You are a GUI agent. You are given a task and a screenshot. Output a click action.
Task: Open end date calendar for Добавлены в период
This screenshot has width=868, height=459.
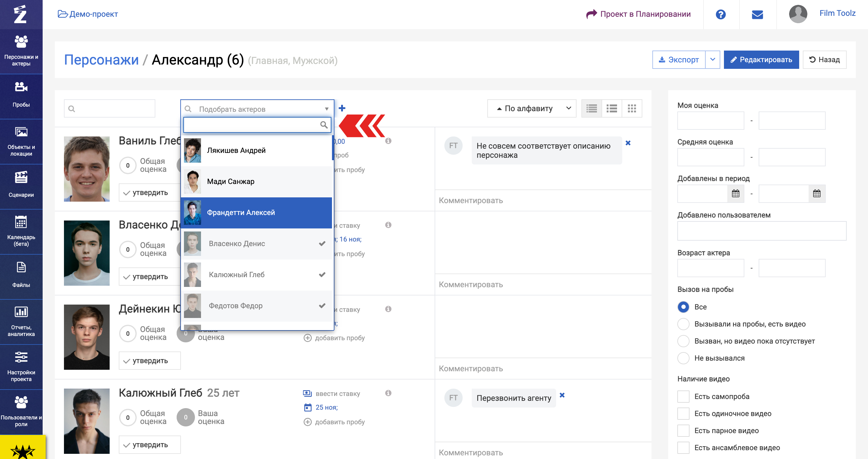coord(817,193)
